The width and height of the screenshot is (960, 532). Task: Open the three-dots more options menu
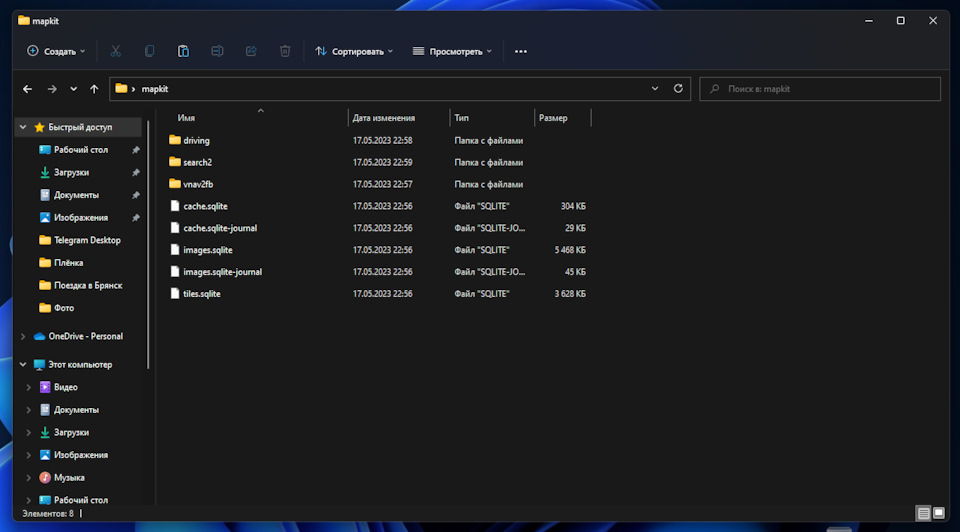520,51
